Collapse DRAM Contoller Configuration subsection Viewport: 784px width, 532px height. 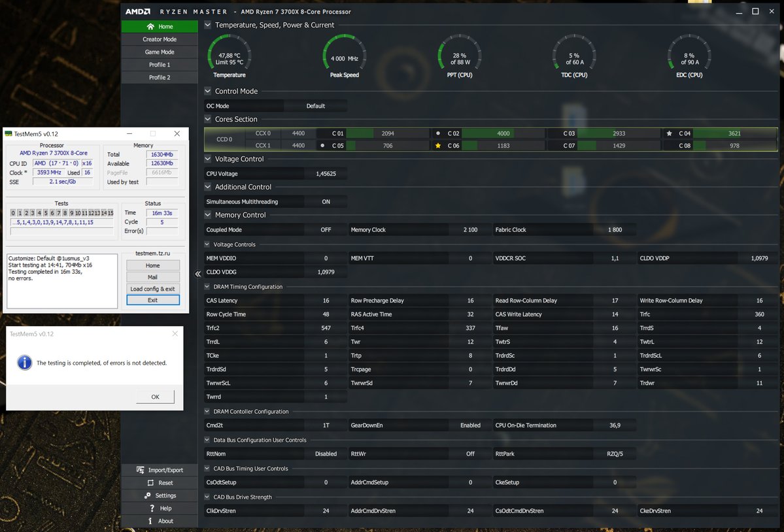click(x=207, y=412)
